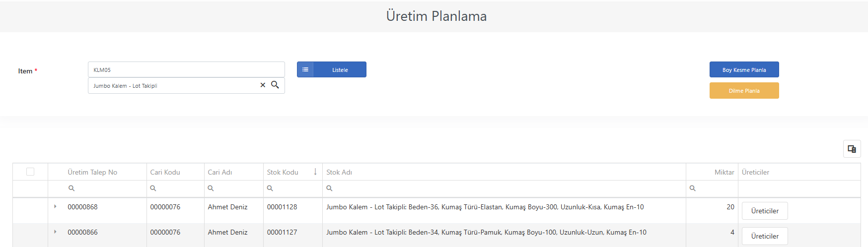Click the list icon on the Listele button

305,69
